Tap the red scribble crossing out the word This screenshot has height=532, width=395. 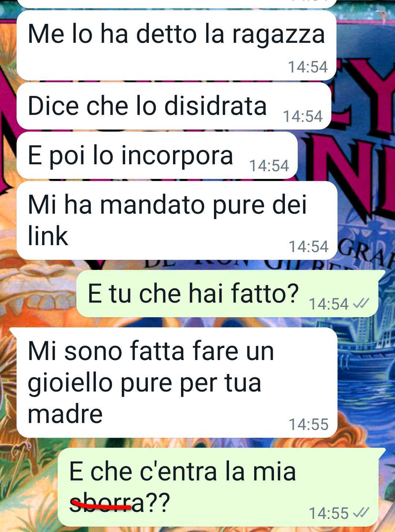tap(100, 506)
